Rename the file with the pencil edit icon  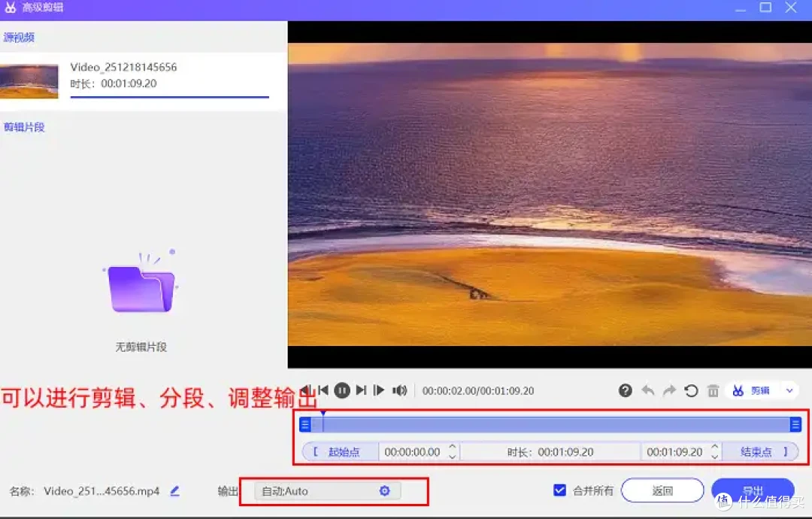coord(175,490)
